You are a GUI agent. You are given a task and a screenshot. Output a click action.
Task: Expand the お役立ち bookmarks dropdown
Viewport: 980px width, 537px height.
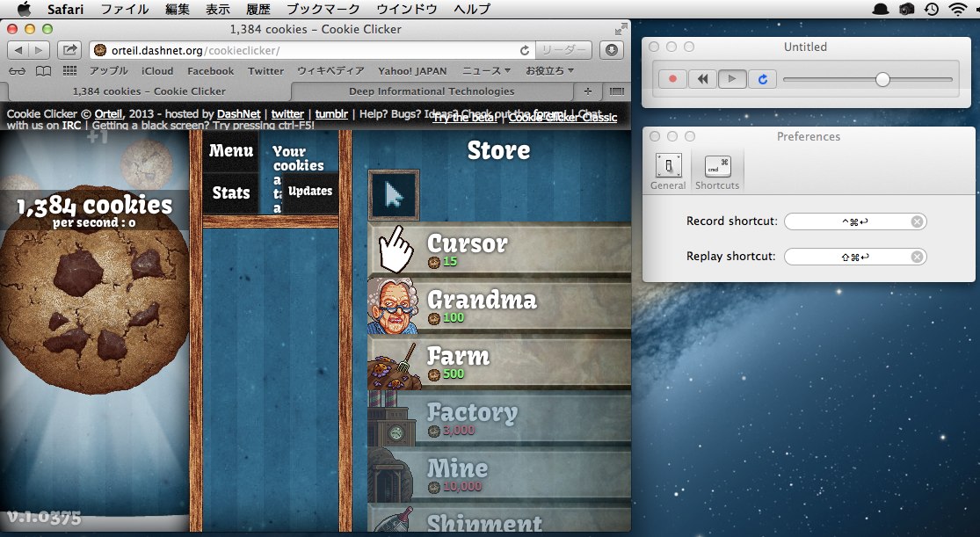pos(549,71)
